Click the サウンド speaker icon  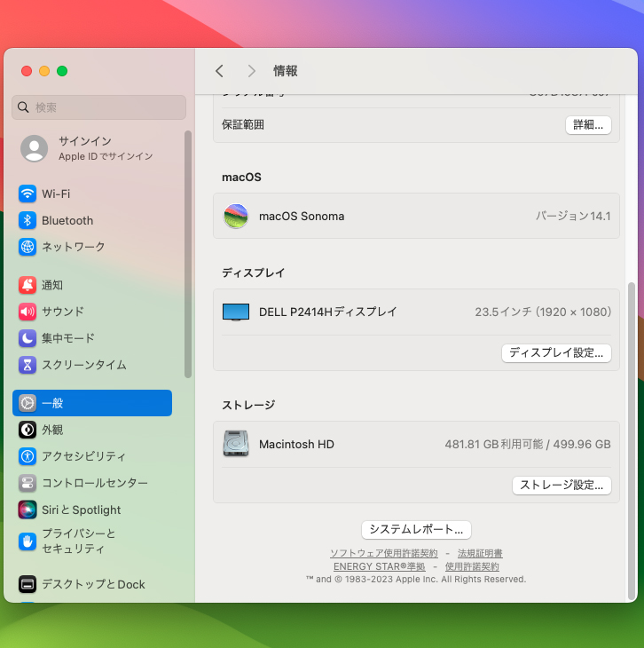[27, 312]
